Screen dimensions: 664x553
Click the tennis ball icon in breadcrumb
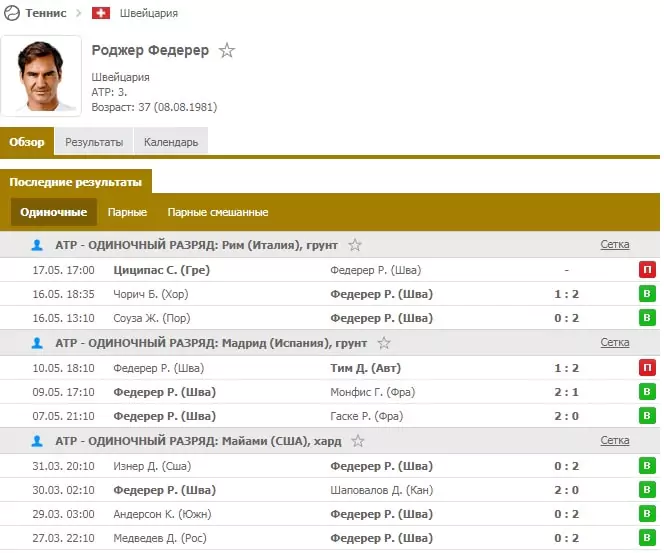[x=12, y=13]
